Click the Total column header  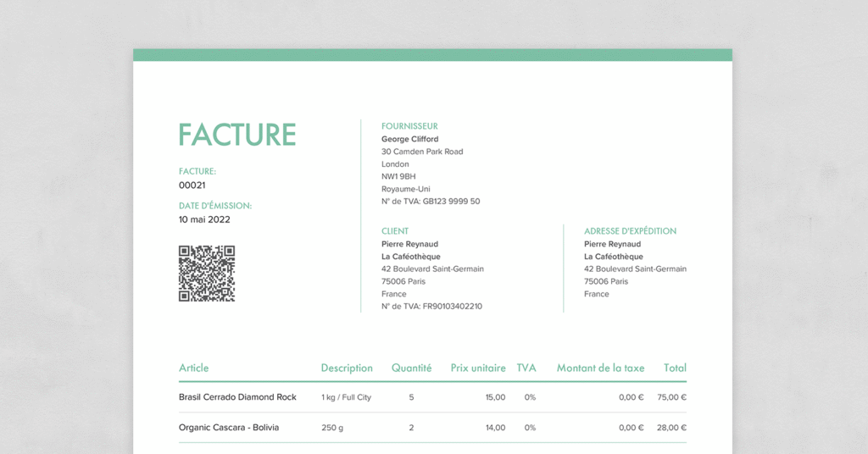(x=675, y=368)
